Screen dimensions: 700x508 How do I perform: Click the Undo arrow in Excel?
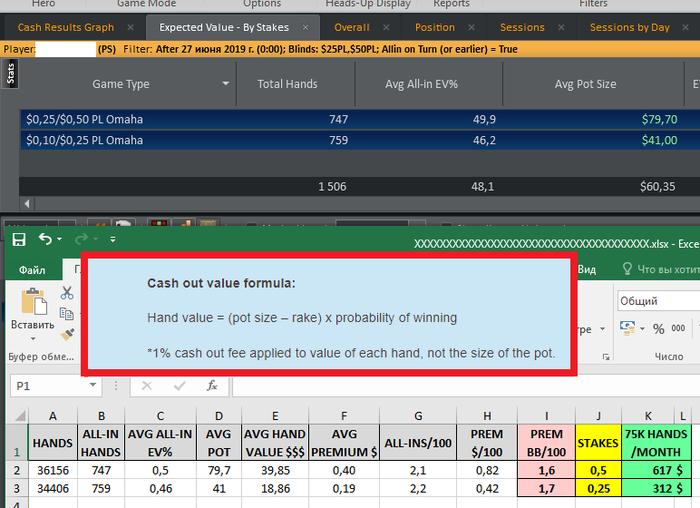45,239
